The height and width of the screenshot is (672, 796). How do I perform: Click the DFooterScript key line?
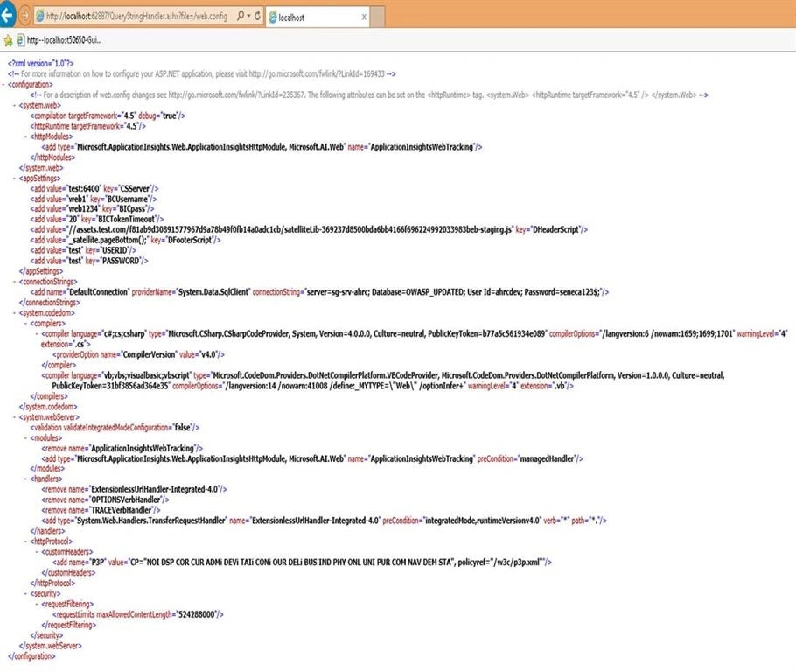pyautogui.click(x=125, y=240)
